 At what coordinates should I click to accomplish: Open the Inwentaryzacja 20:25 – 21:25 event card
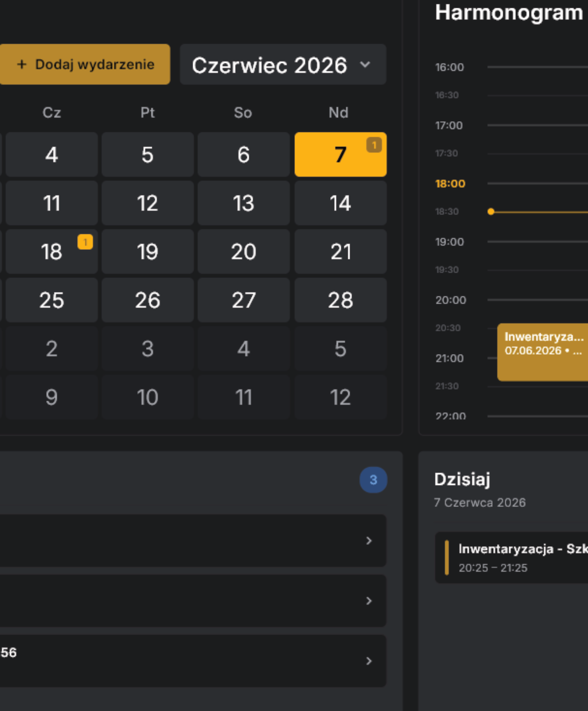coord(512,557)
